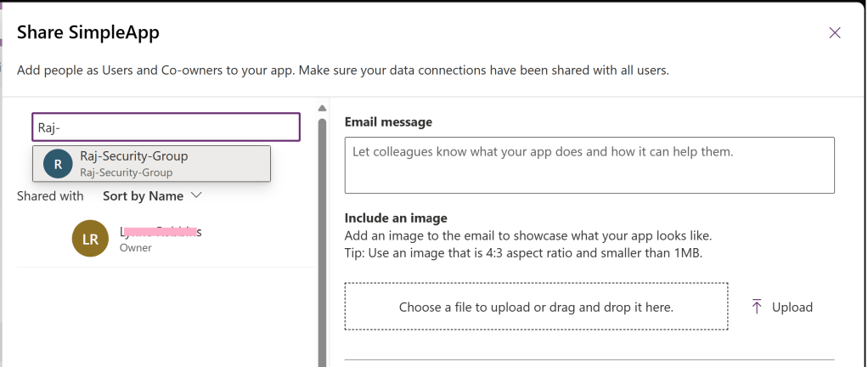Click the "Share SimpleApp" dialog title
This screenshot has height=367, width=868.
click(88, 33)
